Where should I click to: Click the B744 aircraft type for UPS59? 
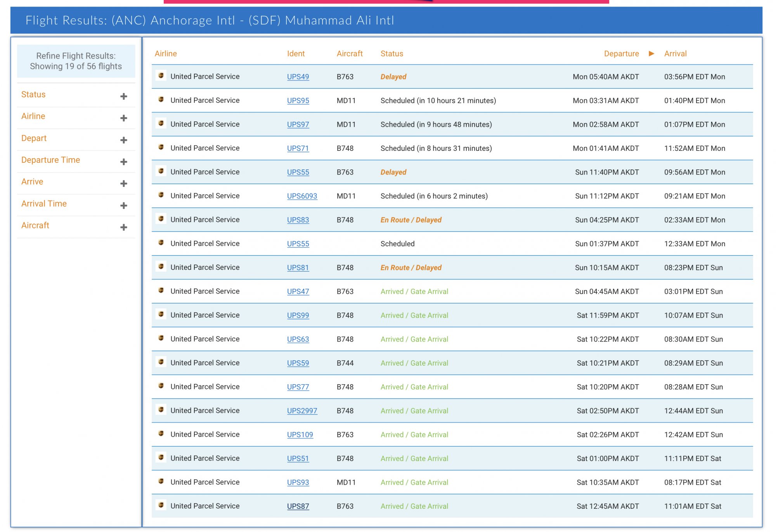[345, 363]
